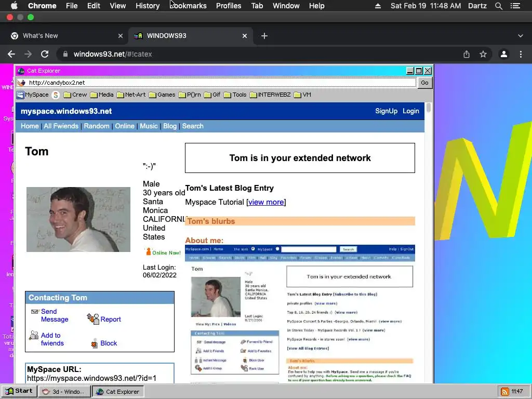The height and width of the screenshot is (399, 532).
Task: Open the Chrome profile avatar icon
Action: [504, 54]
